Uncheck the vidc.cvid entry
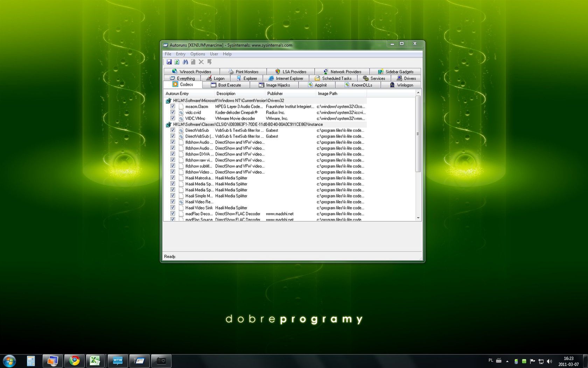 tap(173, 112)
